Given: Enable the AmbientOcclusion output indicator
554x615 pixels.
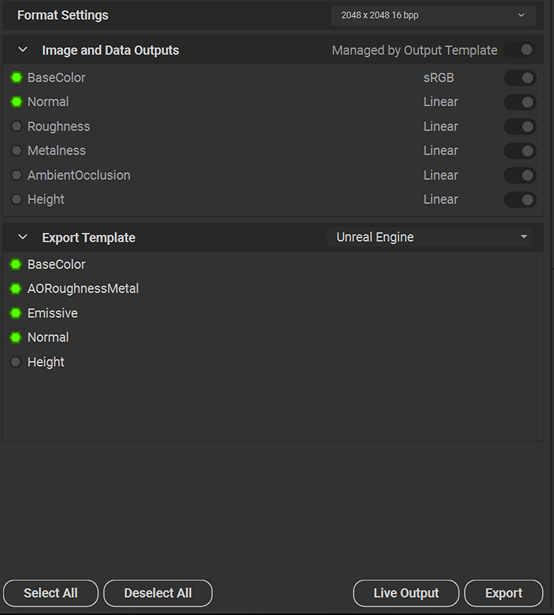Looking at the screenshot, I should [16, 175].
